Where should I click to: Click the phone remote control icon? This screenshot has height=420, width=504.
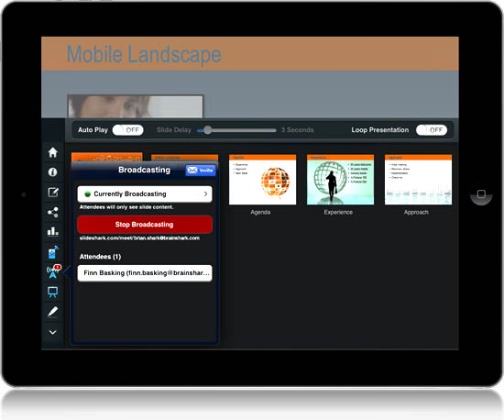coord(53,252)
